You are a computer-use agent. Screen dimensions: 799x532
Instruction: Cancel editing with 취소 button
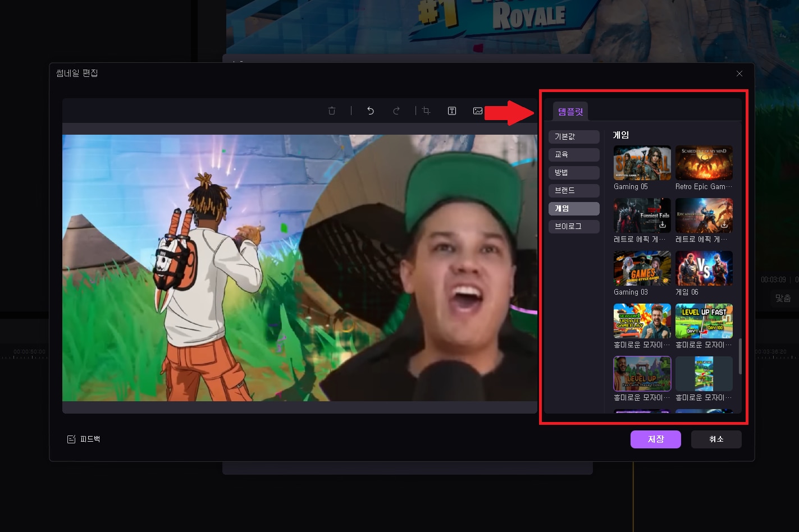click(716, 439)
